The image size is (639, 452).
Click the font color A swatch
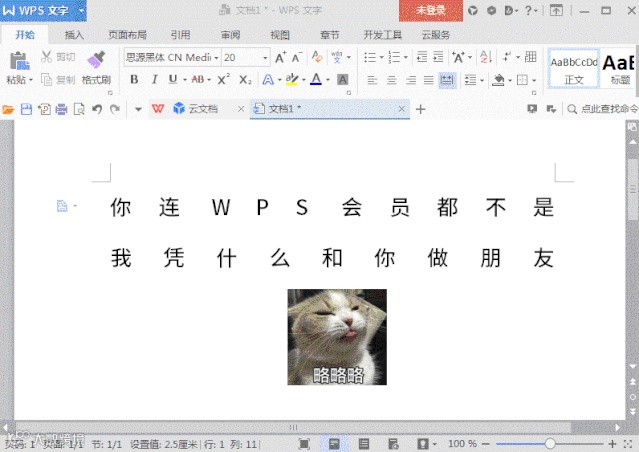(x=316, y=79)
